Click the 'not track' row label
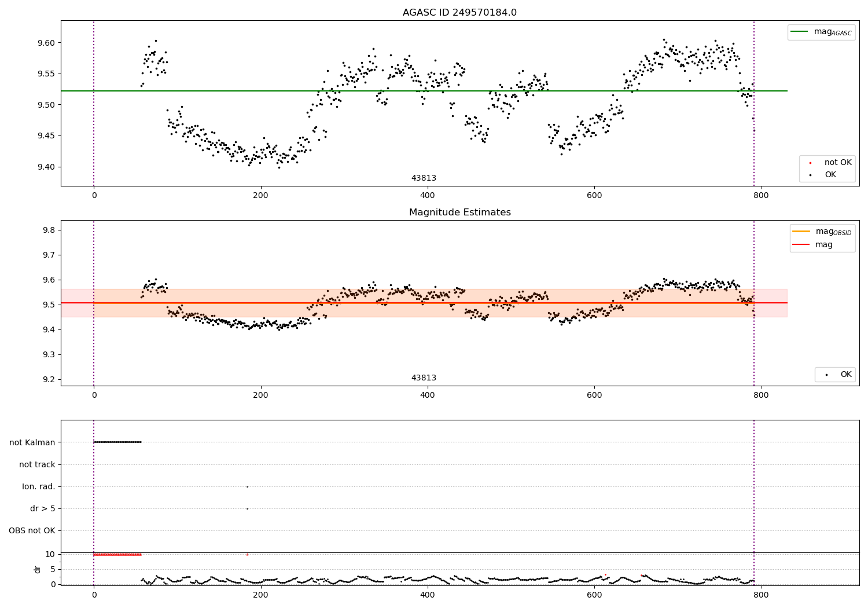 (37, 464)
